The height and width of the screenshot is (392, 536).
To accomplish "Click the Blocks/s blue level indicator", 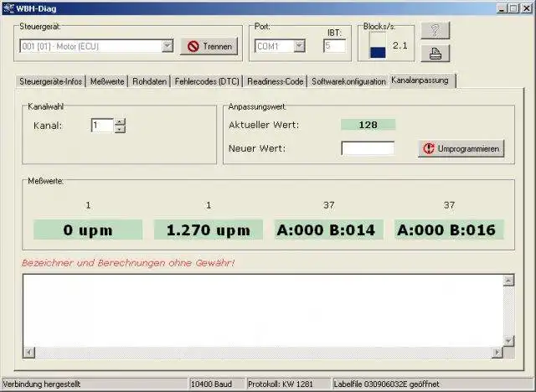I will point(378,52).
